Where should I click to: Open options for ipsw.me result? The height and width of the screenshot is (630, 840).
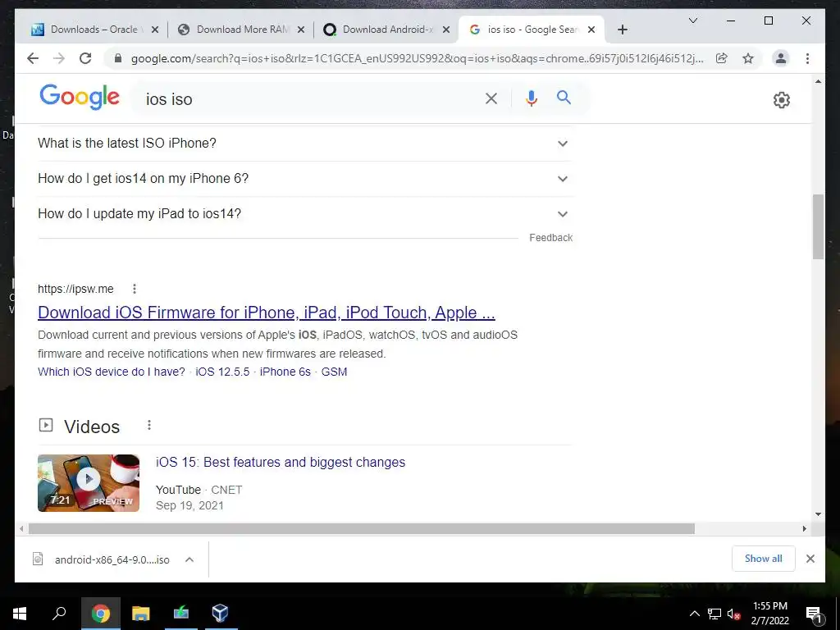point(135,289)
